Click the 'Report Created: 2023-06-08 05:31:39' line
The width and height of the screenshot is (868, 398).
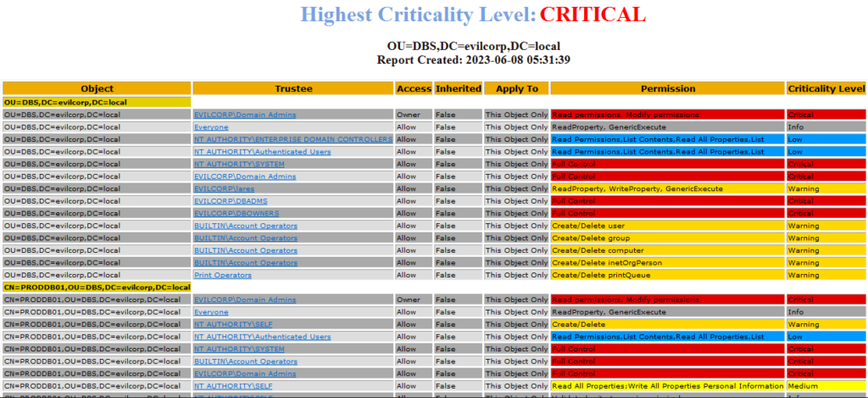pyautogui.click(x=474, y=59)
